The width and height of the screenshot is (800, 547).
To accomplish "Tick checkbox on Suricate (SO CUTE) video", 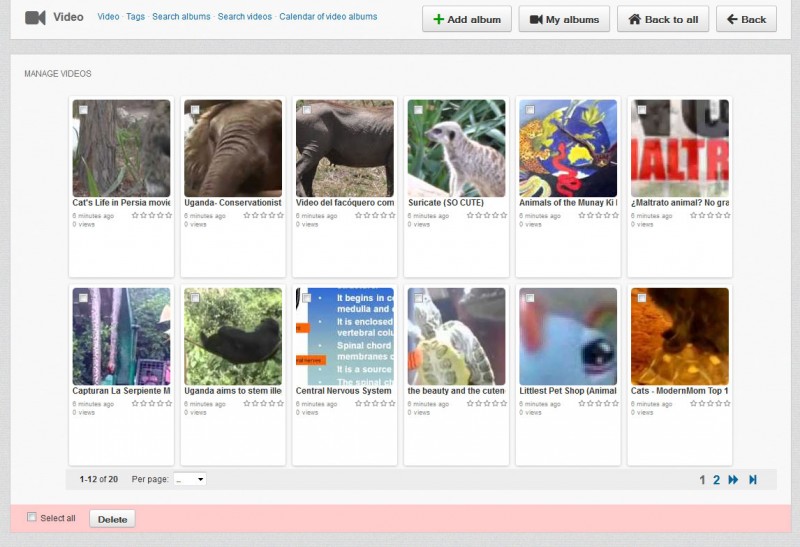I will [x=418, y=110].
